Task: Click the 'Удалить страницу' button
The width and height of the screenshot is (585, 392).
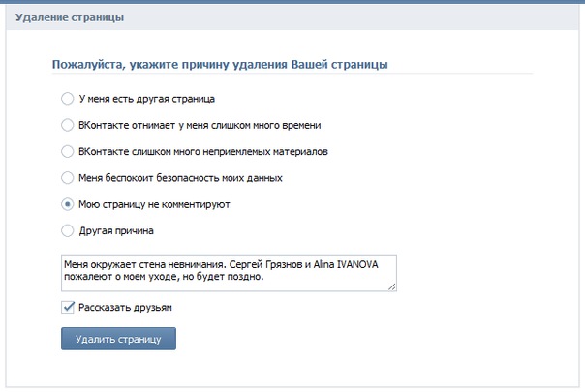Action: pos(118,339)
